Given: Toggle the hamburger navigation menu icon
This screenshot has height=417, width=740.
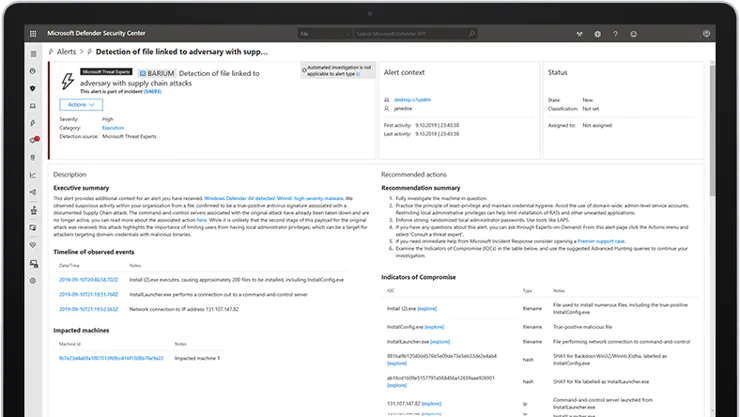Looking at the screenshot, I should tap(33, 54).
